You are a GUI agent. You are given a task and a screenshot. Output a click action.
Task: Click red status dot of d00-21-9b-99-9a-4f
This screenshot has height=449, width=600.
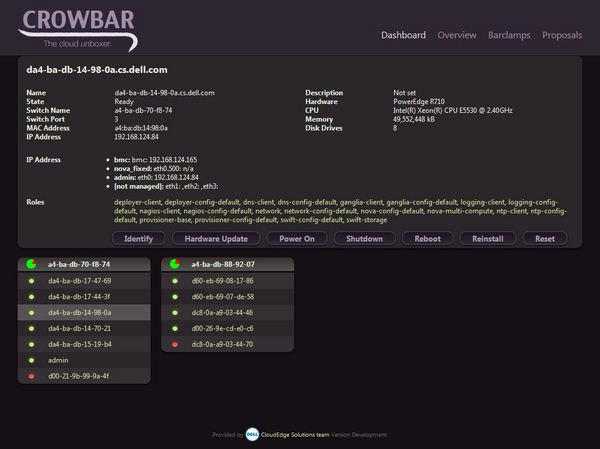point(31,376)
